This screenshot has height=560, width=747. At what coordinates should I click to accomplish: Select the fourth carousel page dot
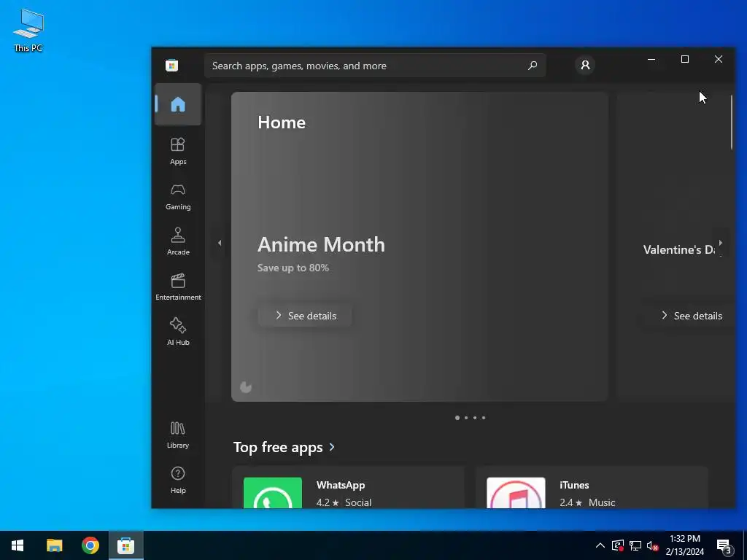484,418
